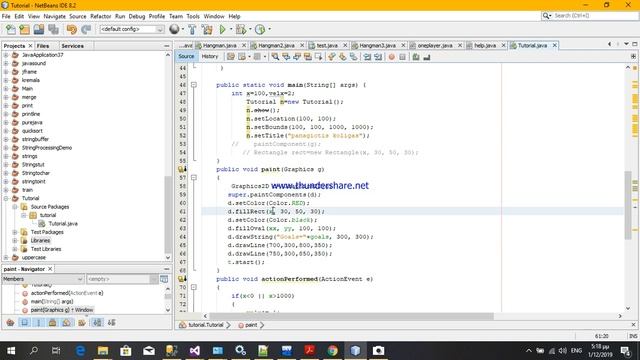The height and width of the screenshot is (360, 640).
Task: Click the Search field at top right
Action: pyautogui.click(x=594, y=16)
